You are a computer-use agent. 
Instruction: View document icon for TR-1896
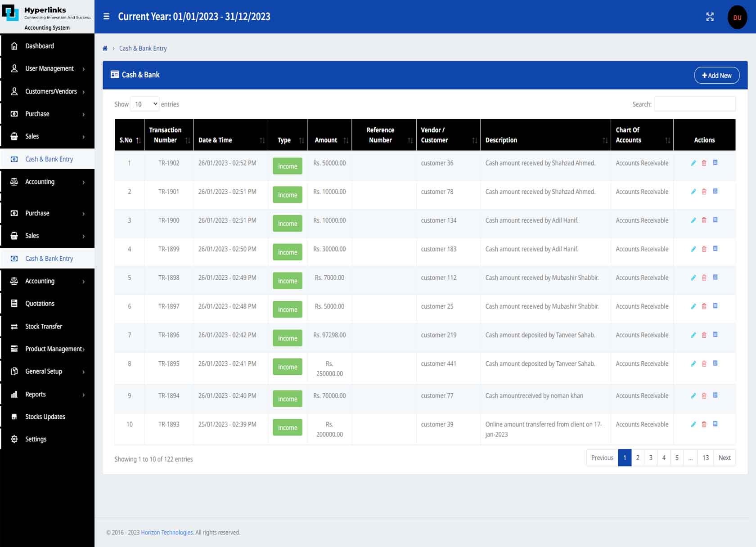(715, 334)
